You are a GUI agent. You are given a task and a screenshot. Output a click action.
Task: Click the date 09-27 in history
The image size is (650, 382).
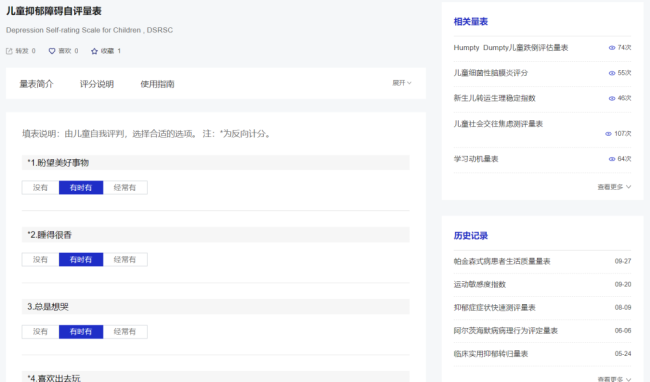(x=623, y=261)
